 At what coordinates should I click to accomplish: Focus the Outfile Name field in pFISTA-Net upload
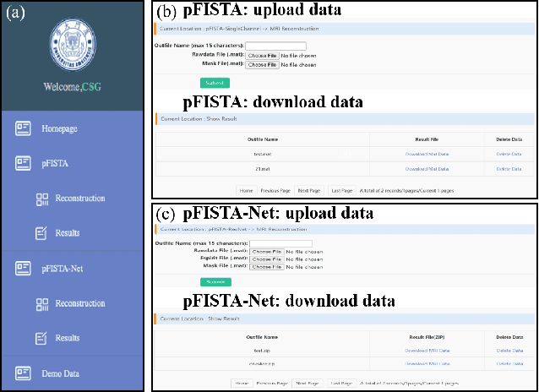click(x=280, y=244)
